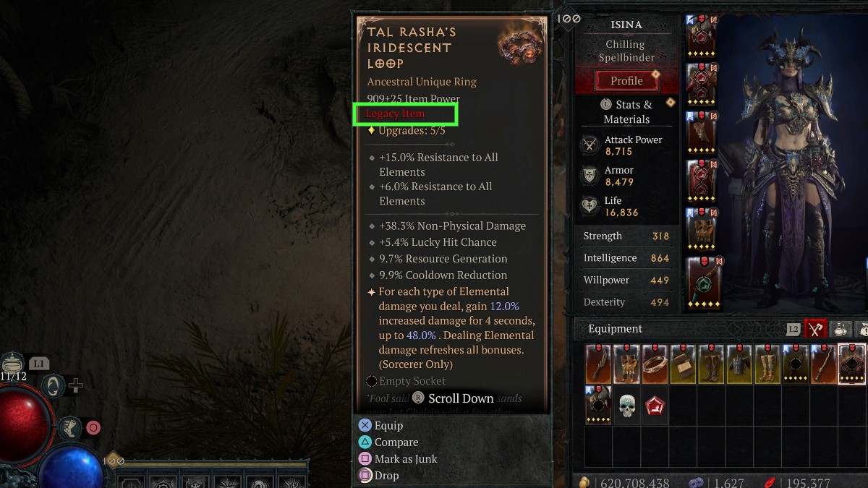Switch to the Equipment weapons tab
This screenshot has height=488, width=868.
[816, 329]
